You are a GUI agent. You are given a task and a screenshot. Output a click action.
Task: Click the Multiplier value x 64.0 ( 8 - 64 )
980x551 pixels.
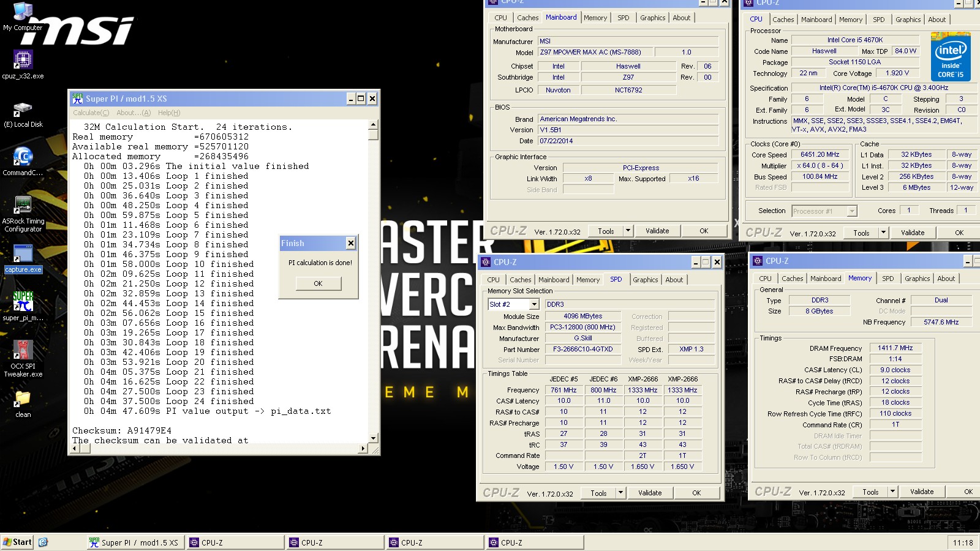pyautogui.click(x=820, y=166)
